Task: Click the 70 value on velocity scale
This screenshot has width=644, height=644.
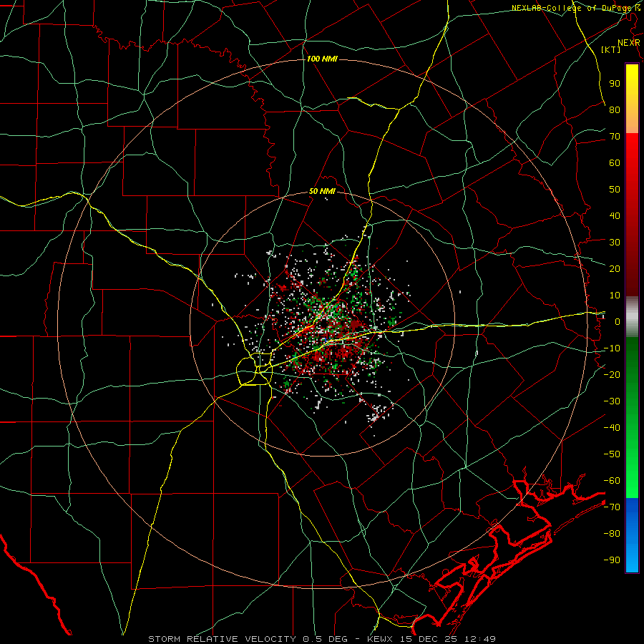Action: point(615,137)
